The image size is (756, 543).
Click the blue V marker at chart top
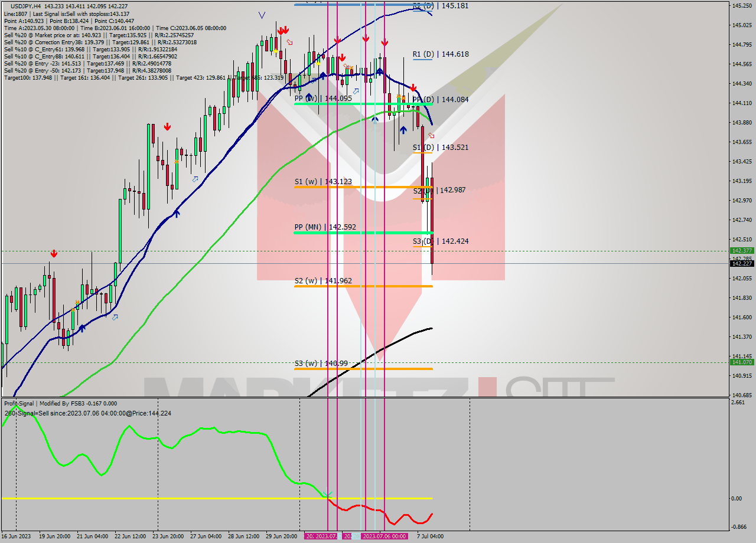[262, 15]
